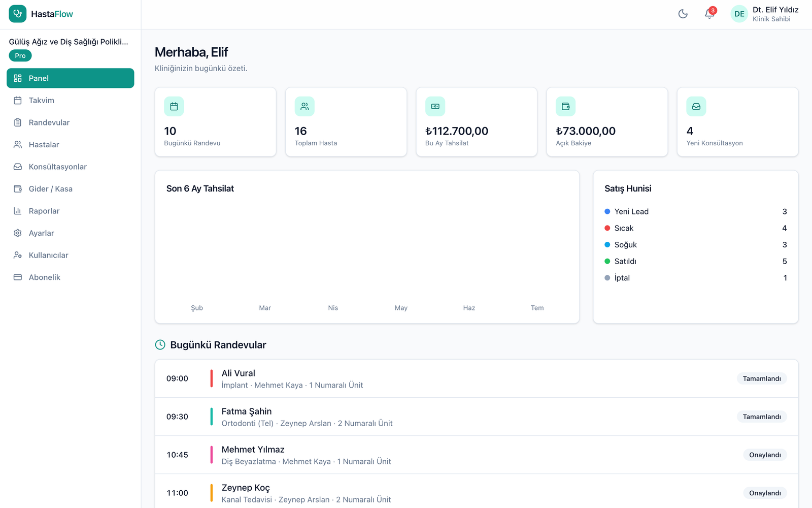Click people icon on Toplam Hasta card

click(304, 106)
